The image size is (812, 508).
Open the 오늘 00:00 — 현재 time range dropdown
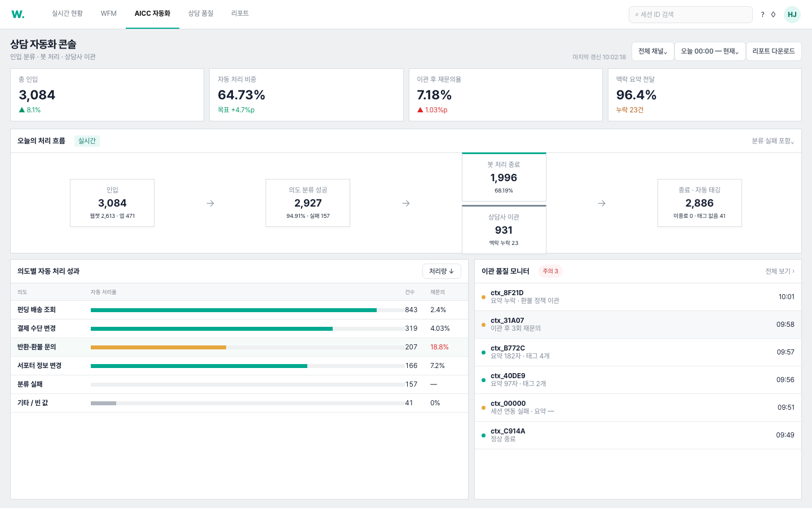tap(710, 51)
